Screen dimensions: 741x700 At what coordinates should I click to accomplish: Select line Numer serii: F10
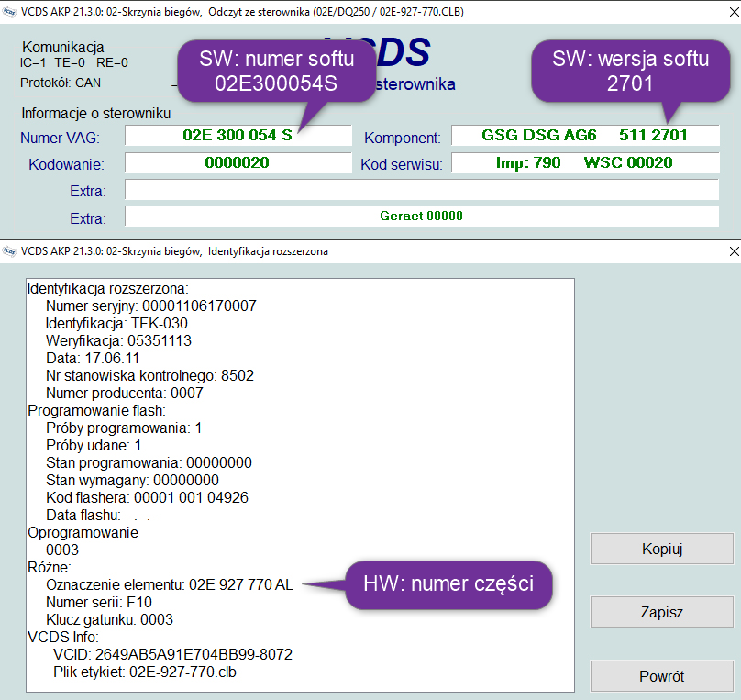99,603
